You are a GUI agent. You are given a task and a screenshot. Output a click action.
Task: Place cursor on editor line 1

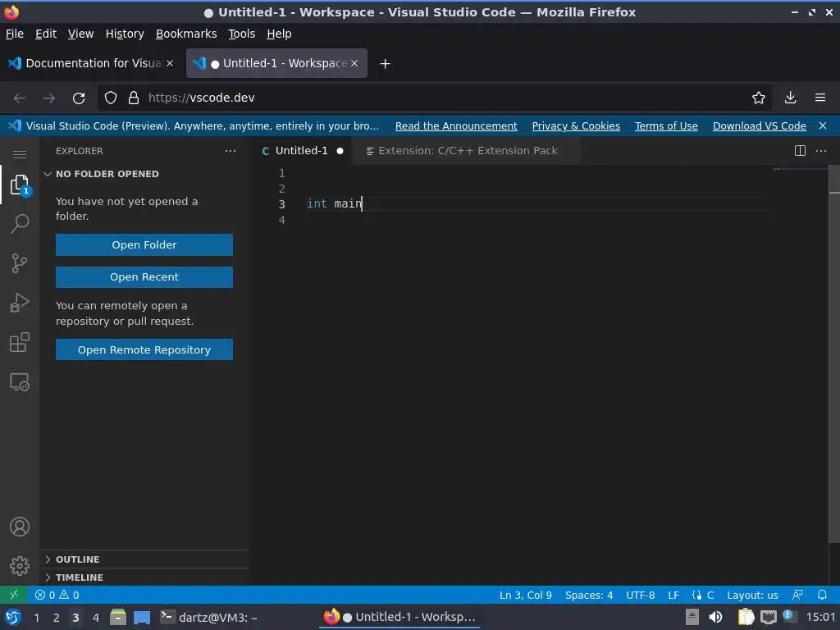point(536,173)
